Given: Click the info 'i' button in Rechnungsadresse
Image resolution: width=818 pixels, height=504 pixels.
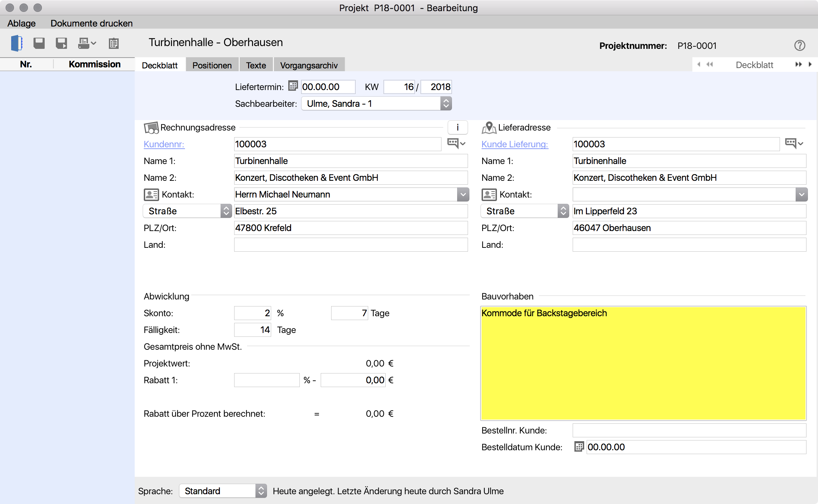Looking at the screenshot, I should coord(458,127).
